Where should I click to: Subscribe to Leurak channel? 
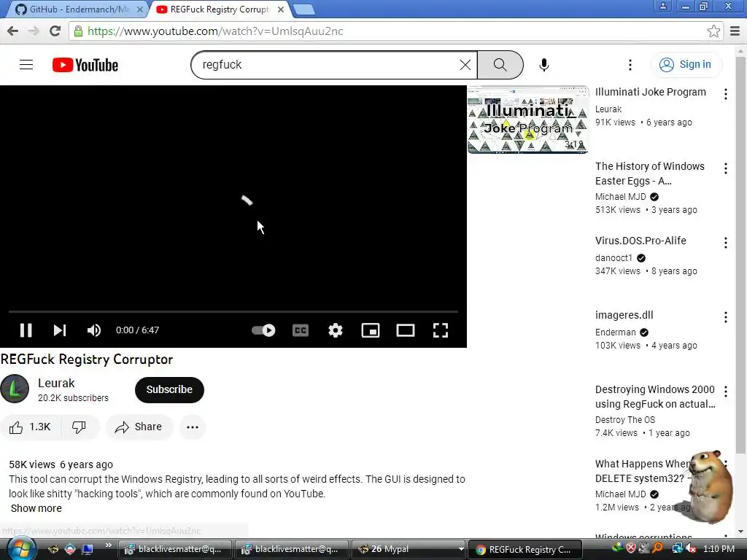click(169, 389)
